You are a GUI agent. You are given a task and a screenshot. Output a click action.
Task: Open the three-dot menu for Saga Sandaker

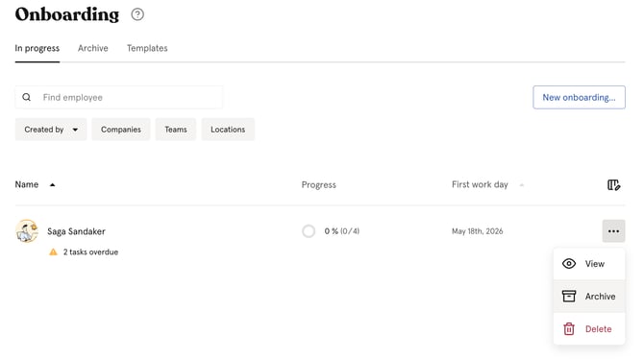click(x=613, y=231)
